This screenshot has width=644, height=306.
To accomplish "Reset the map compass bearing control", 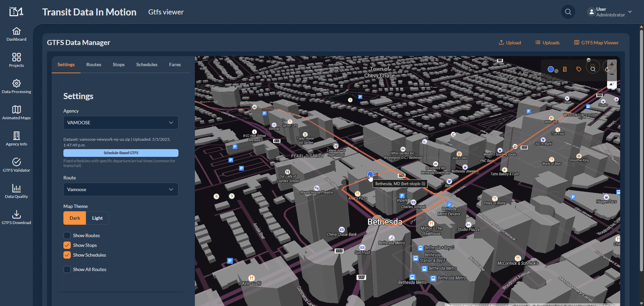I will [x=612, y=84].
